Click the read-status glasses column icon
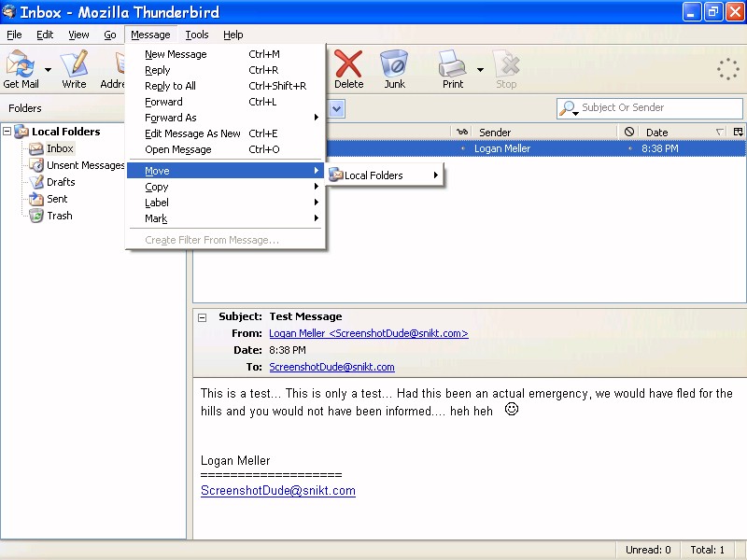747x560 pixels. click(461, 132)
